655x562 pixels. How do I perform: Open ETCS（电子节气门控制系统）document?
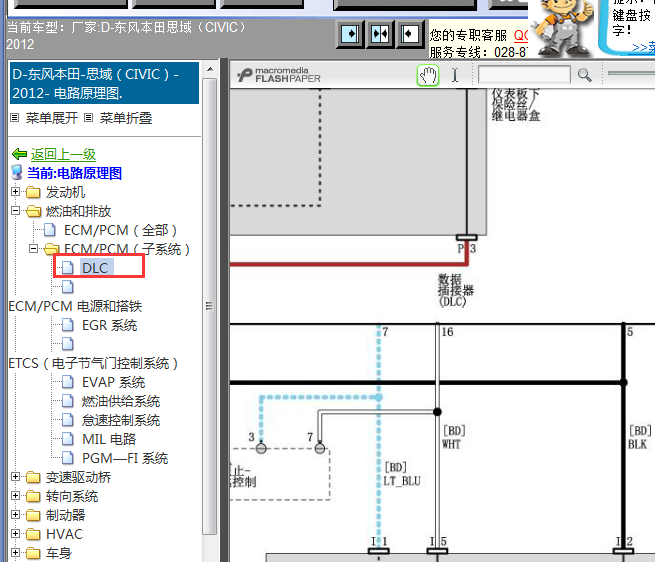click(93, 363)
